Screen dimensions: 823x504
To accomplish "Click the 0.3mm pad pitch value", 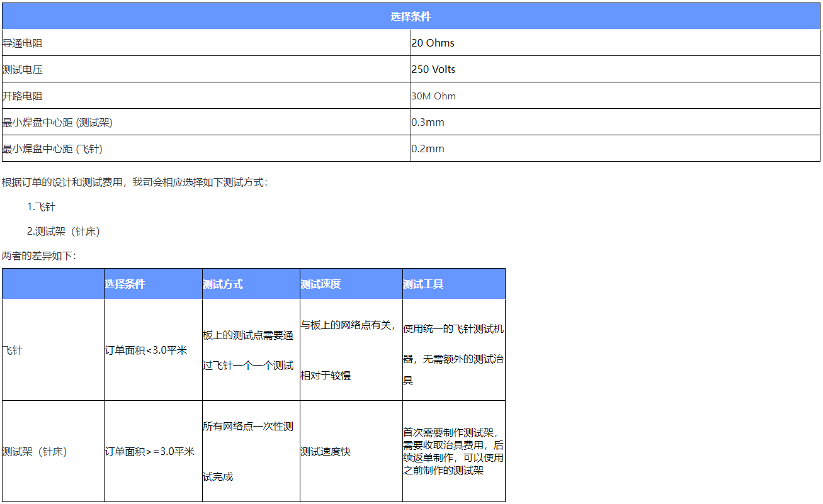I will click(x=428, y=123).
